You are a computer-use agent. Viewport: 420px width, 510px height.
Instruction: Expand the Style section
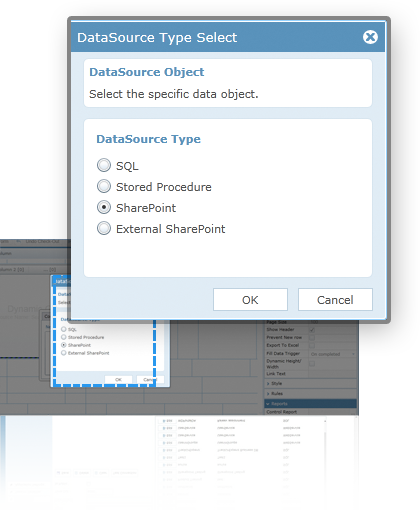click(311, 383)
